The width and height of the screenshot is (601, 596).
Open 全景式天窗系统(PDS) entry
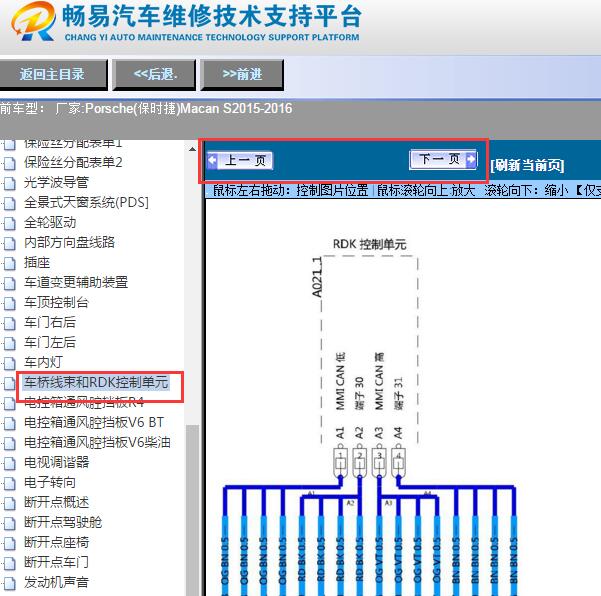tap(86, 202)
